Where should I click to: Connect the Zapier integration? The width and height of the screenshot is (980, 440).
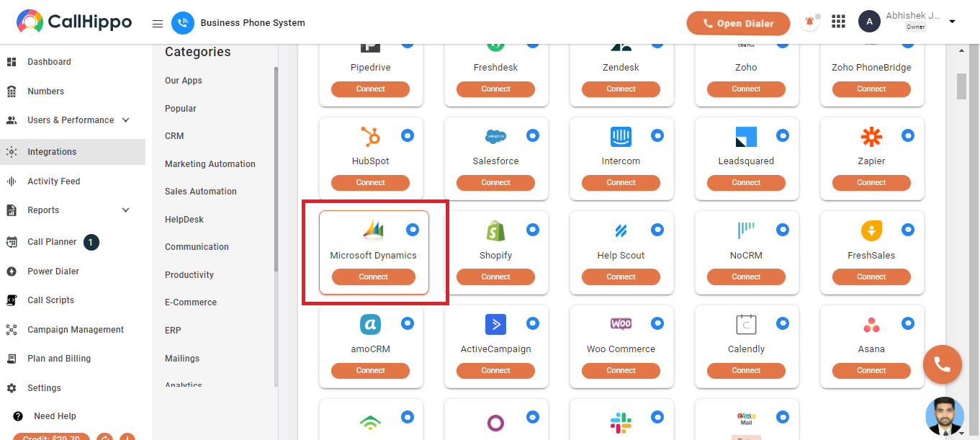tap(871, 183)
